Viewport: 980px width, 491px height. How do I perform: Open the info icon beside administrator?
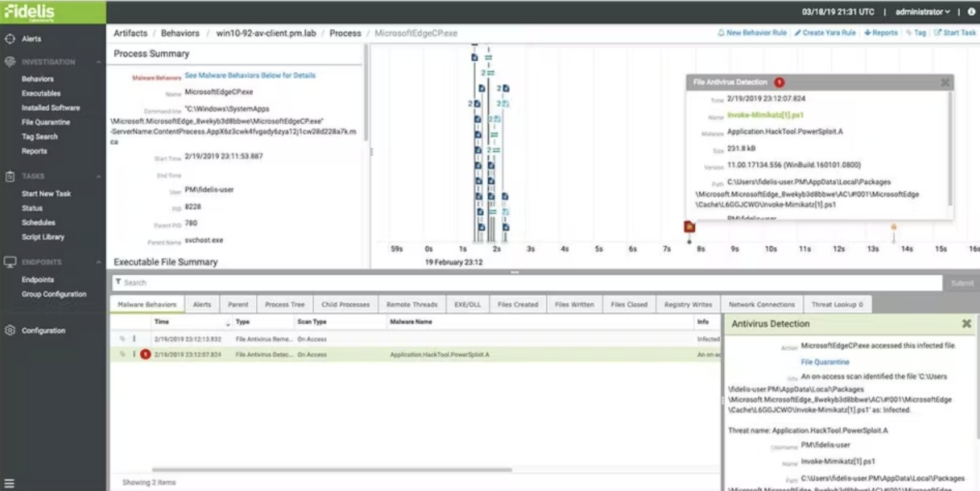point(971,12)
